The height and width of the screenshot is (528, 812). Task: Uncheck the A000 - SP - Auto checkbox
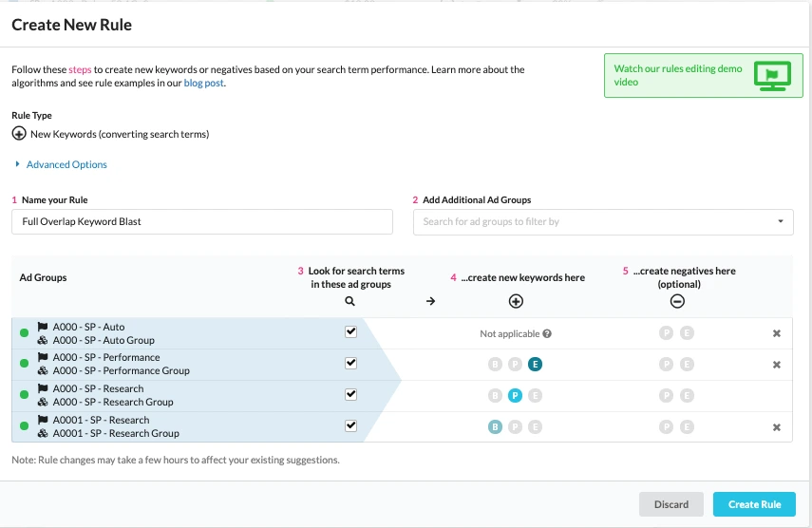[350, 332]
